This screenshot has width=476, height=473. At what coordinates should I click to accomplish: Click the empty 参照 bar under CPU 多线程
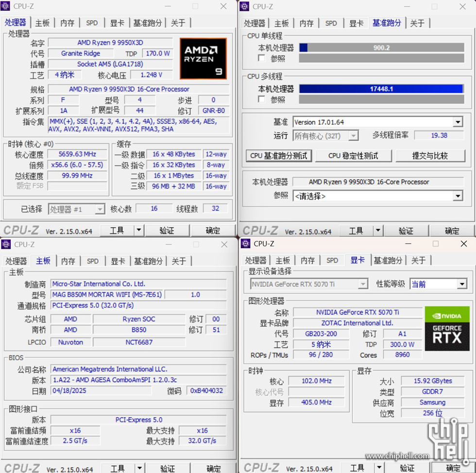pyautogui.click(x=382, y=99)
